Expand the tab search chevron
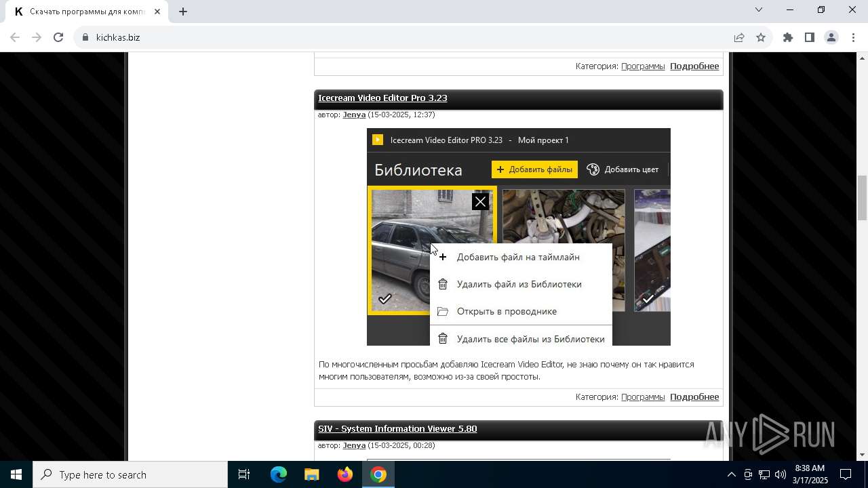The image size is (868, 488). click(x=759, y=9)
